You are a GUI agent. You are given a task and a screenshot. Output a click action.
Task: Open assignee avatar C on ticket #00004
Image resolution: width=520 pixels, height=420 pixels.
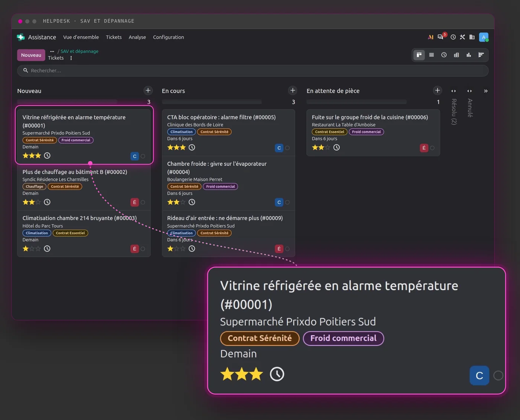[279, 202]
